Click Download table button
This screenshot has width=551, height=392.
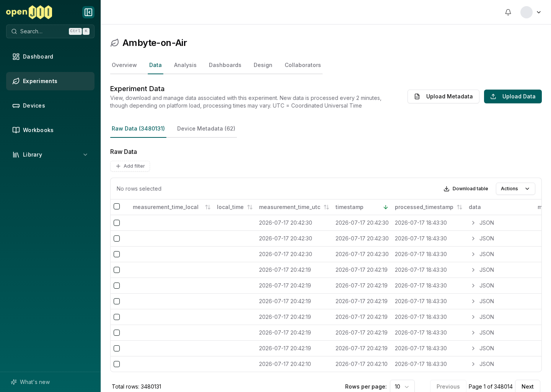pos(466,189)
